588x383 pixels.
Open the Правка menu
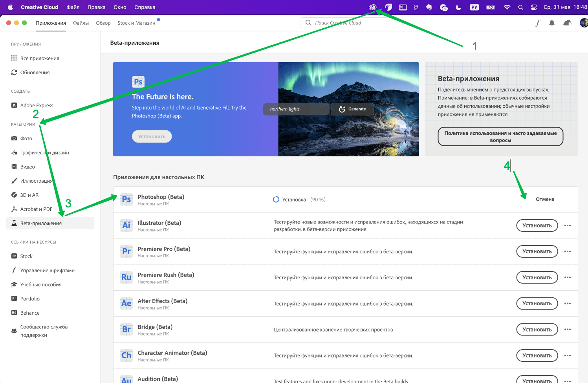pyautogui.click(x=97, y=7)
